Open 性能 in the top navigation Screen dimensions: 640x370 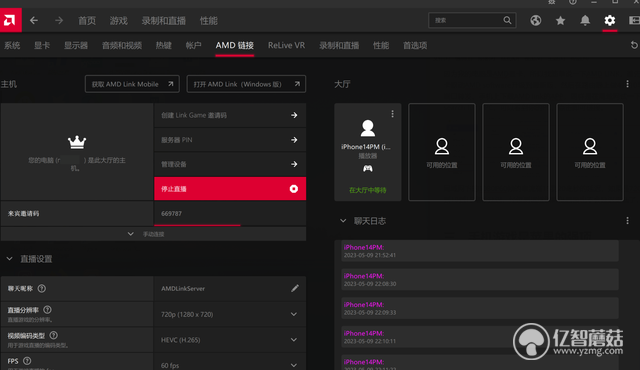(209, 20)
